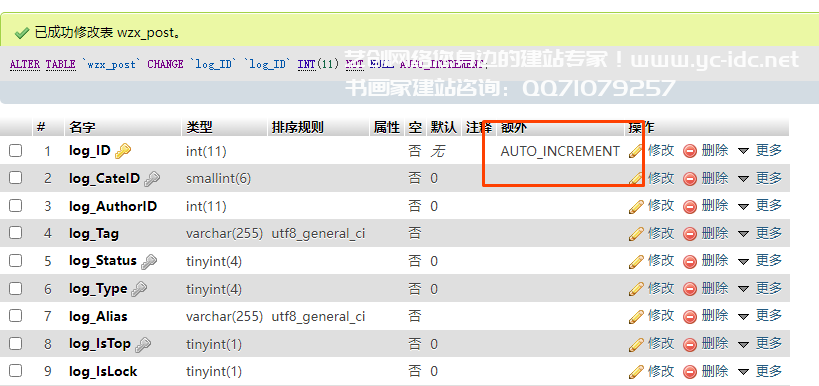819x386 pixels.
Task: Check the box next to log_Alias
Action: 16,316
